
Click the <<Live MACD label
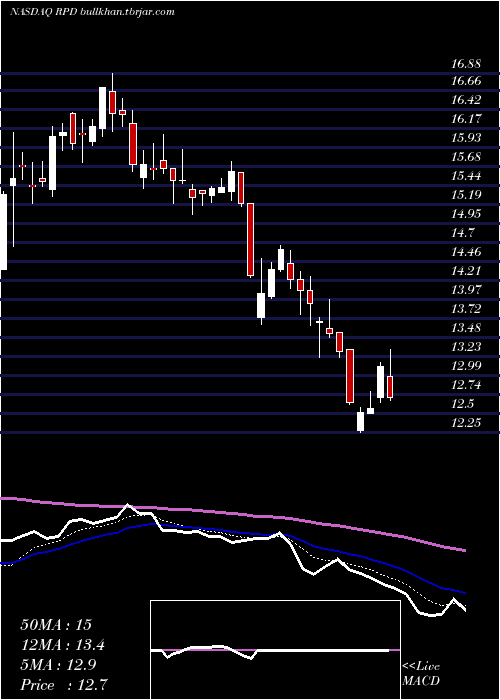coord(421,673)
